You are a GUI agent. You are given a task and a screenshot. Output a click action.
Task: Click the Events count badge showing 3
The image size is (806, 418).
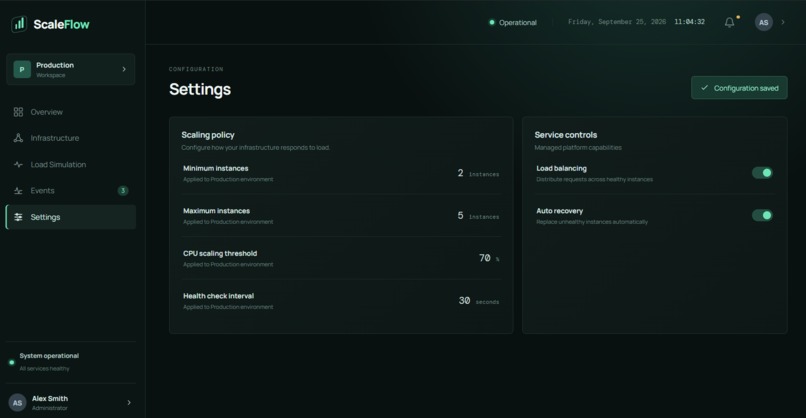(123, 191)
